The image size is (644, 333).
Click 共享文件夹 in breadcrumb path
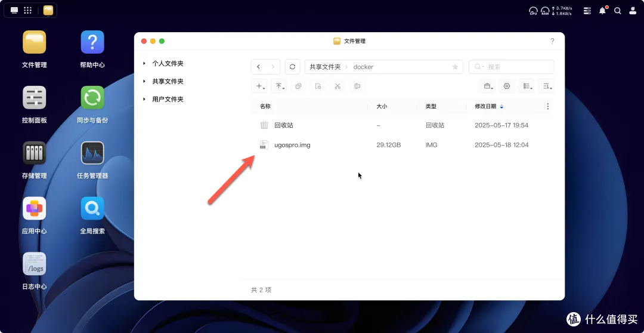(325, 67)
